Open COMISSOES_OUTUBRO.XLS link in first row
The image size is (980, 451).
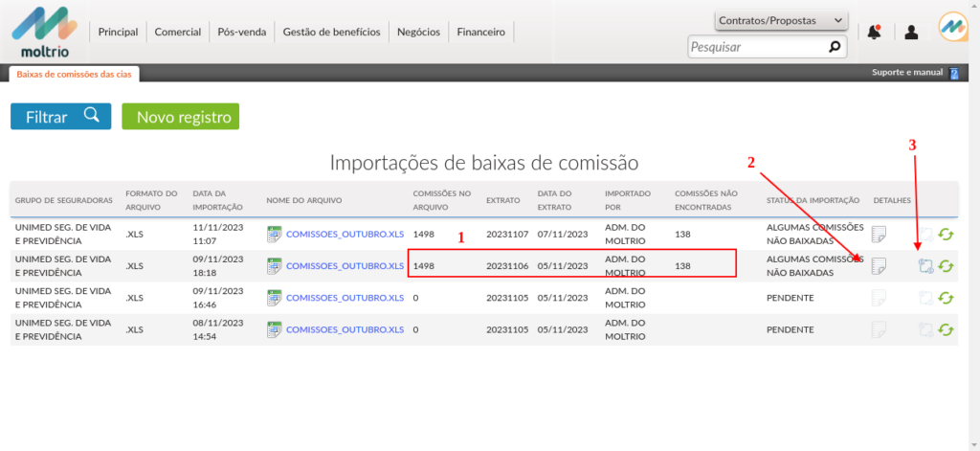(345, 235)
